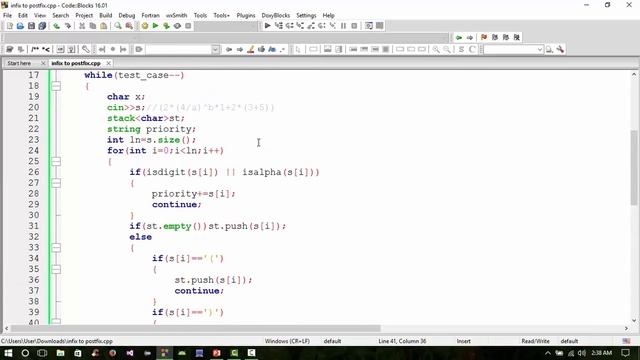Open a file with the Open icon

click(20, 26)
